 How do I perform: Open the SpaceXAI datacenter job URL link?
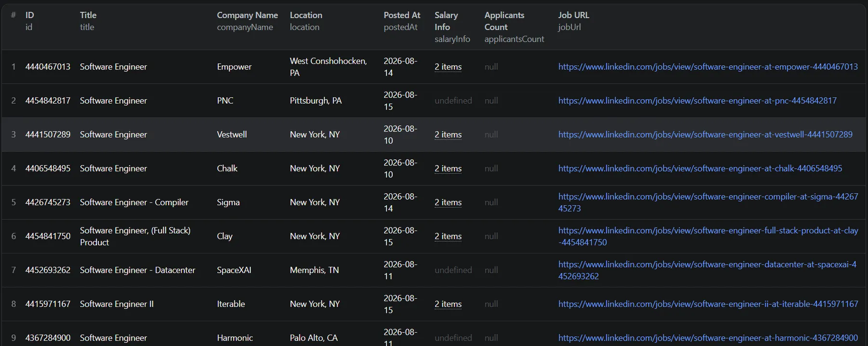(x=707, y=270)
